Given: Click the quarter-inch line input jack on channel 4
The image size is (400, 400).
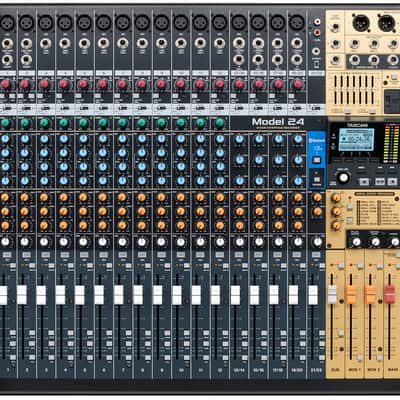Looking at the screenshot, I should [x=65, y=44].
